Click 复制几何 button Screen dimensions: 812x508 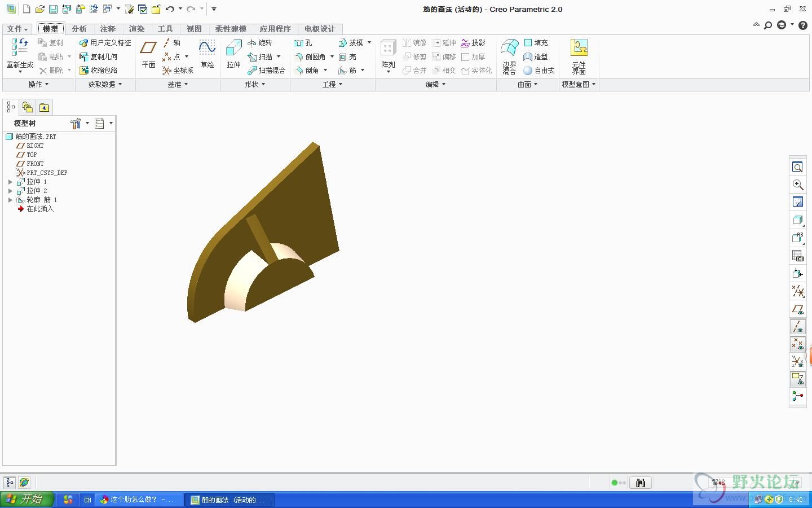(x=98, y=57)
